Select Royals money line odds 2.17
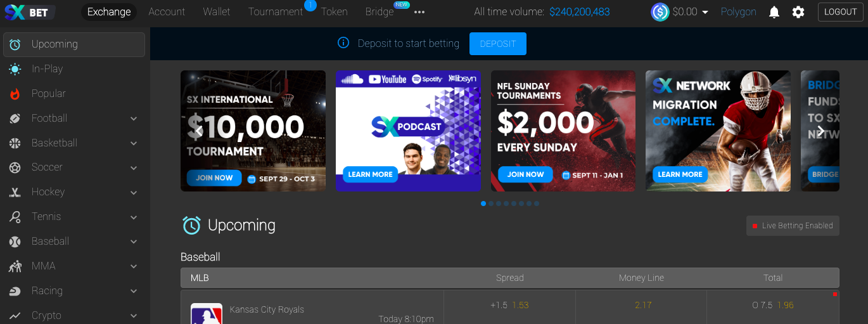The height and width of the screenshot is (324, 868). click(x=643, y=307)
